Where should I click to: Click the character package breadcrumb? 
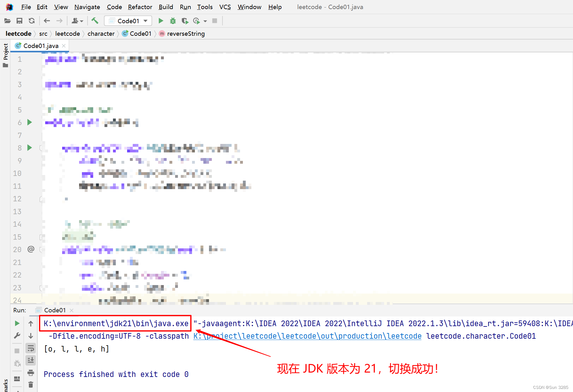click(x=101, y=34)
